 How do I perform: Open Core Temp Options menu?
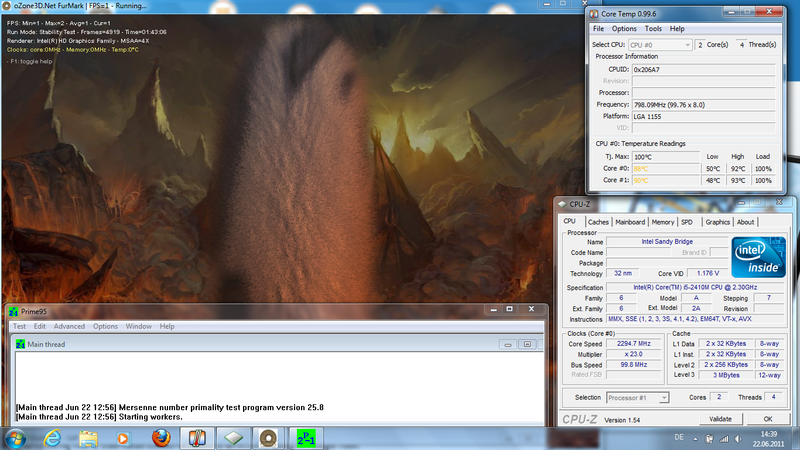point(624,29)
